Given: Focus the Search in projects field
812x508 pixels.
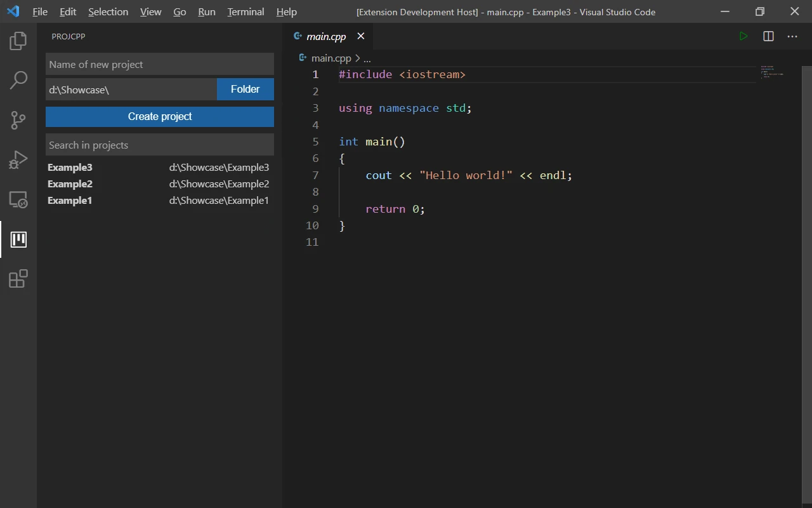Looking at the screenshot, I should 160,145.
